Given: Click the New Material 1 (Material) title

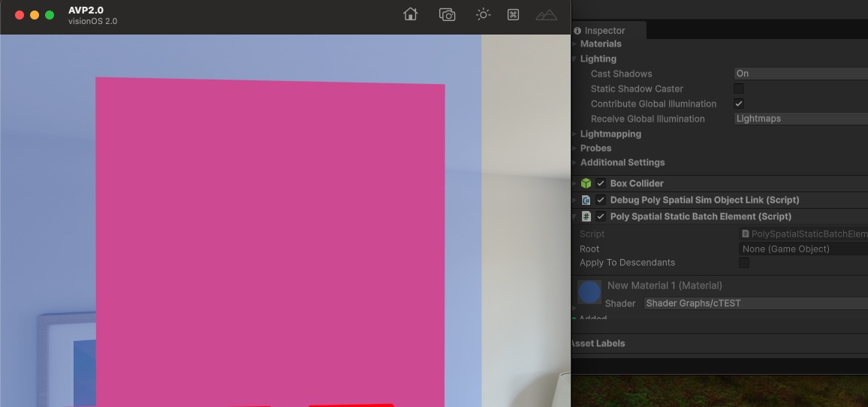Looking at the screenshot, I should tap(665, 286).
